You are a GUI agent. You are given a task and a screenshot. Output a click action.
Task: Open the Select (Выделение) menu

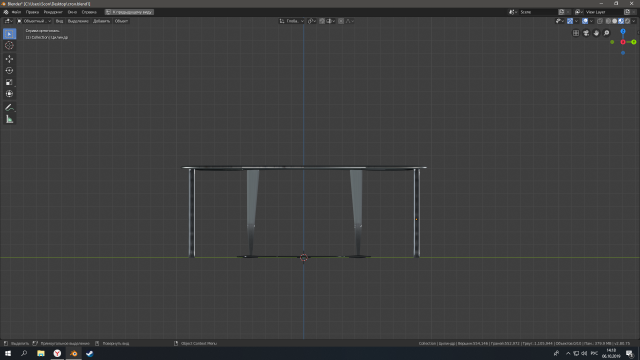coord(78,21)
